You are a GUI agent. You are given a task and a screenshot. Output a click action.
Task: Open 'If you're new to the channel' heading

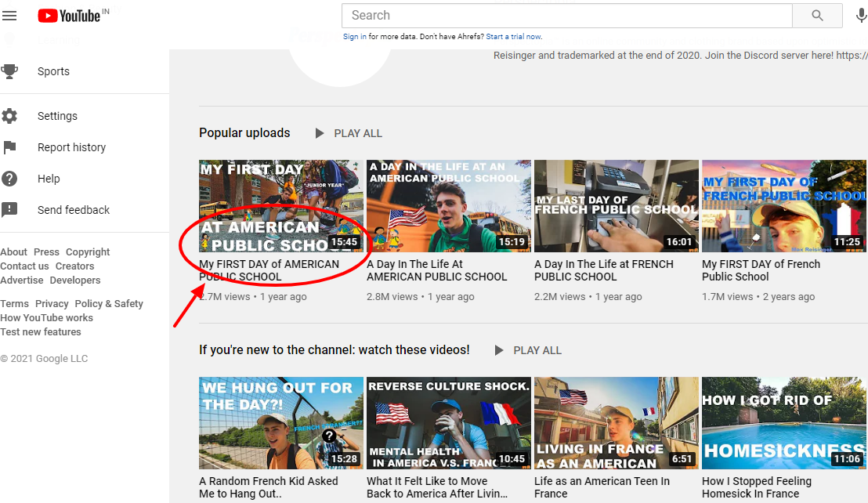[x=335, y=349]
